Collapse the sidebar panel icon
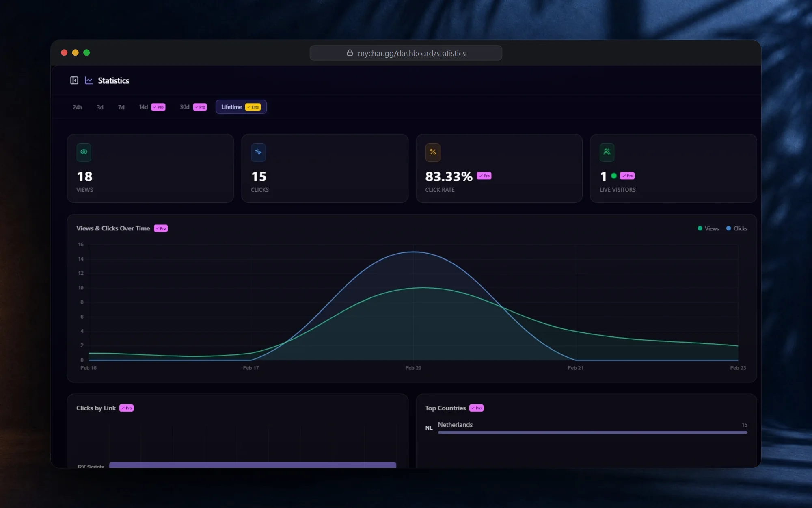 74,80
